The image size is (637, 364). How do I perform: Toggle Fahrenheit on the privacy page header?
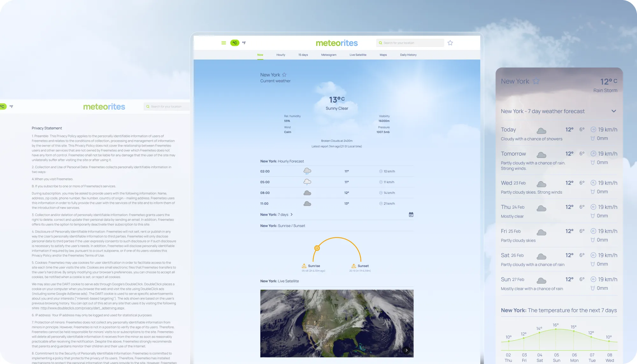[x=11, y=107]
